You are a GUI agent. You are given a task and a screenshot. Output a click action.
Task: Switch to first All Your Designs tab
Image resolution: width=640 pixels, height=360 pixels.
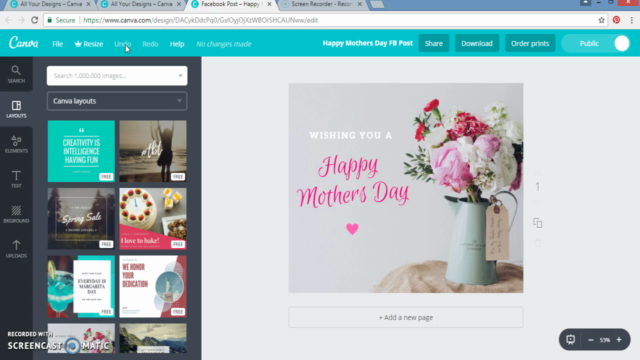click(50, 4)
